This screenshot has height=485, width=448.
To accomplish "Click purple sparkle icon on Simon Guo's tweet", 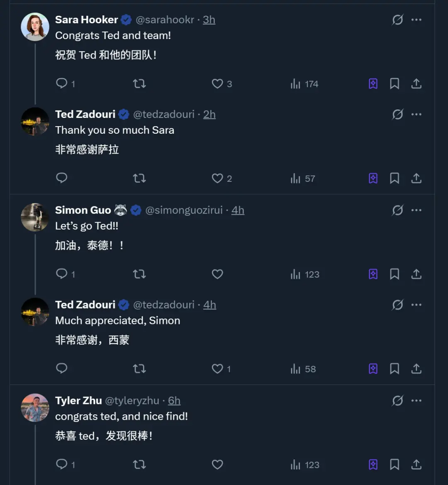I will (373, 274).
